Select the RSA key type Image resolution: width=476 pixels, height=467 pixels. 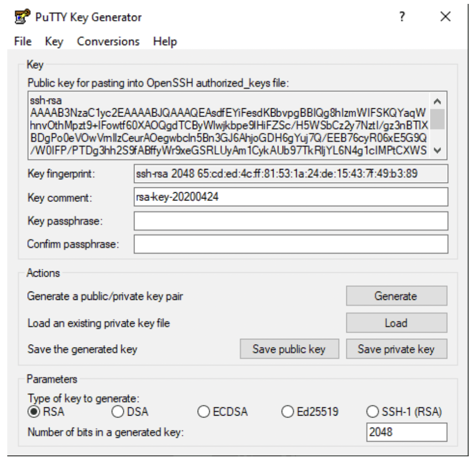pos(34,412)
